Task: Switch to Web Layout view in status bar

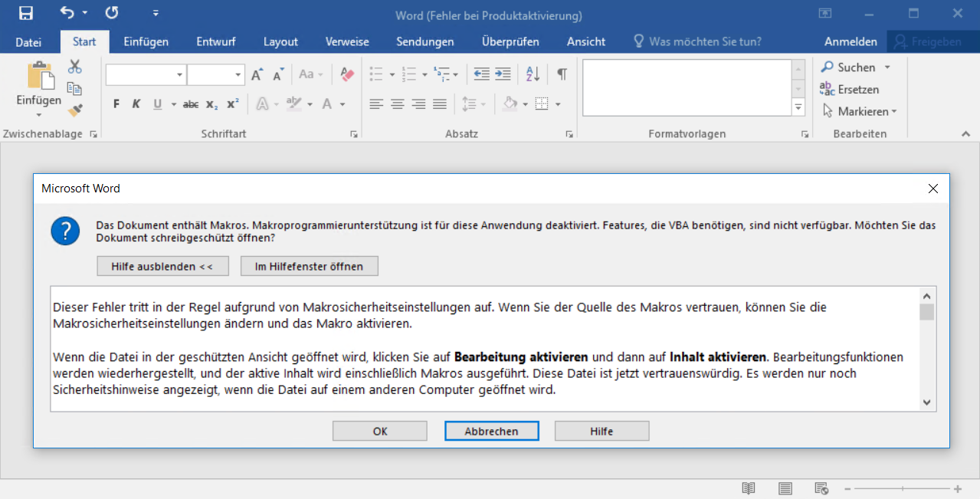Action: click(821, 488)
